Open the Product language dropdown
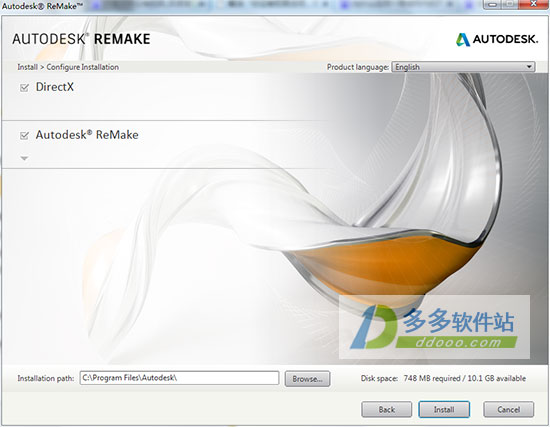The width and height of the screenshot is (550, 427). point(463,67)
